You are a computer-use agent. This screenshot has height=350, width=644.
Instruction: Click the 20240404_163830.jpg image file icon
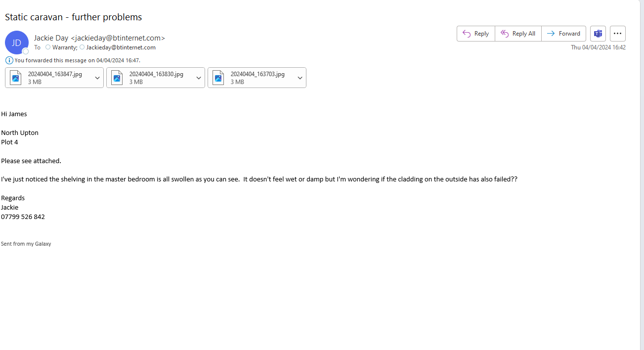pos(117,78)
